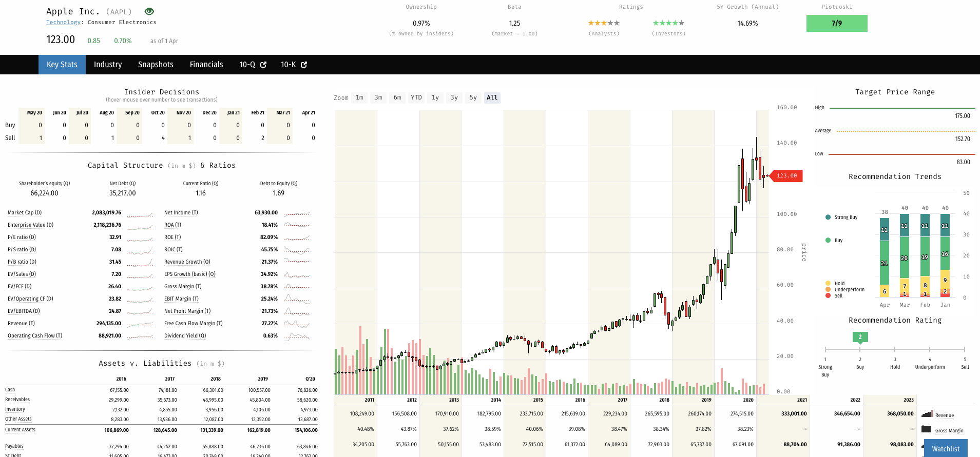This screenshot has height=457, width=980.
Task: Click the Oct 20 Sell count 4
Action: click(163, 138)
